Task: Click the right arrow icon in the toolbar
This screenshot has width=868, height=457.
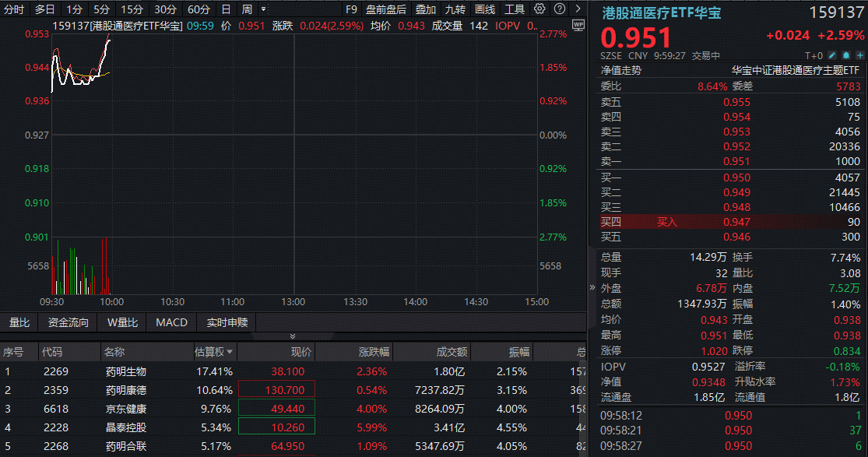Action: click(577, 9)
